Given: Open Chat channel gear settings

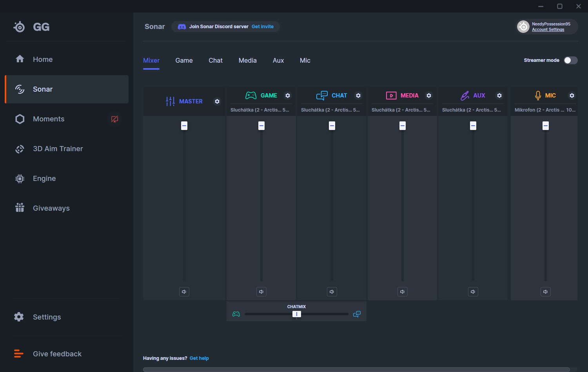Looking at the screenshot, I should [x=358, y=96].
